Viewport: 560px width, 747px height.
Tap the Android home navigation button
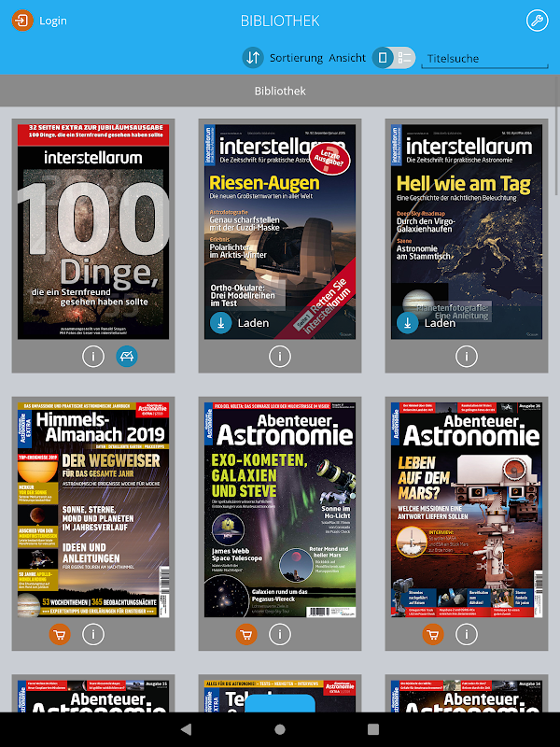tap(280, 729)
